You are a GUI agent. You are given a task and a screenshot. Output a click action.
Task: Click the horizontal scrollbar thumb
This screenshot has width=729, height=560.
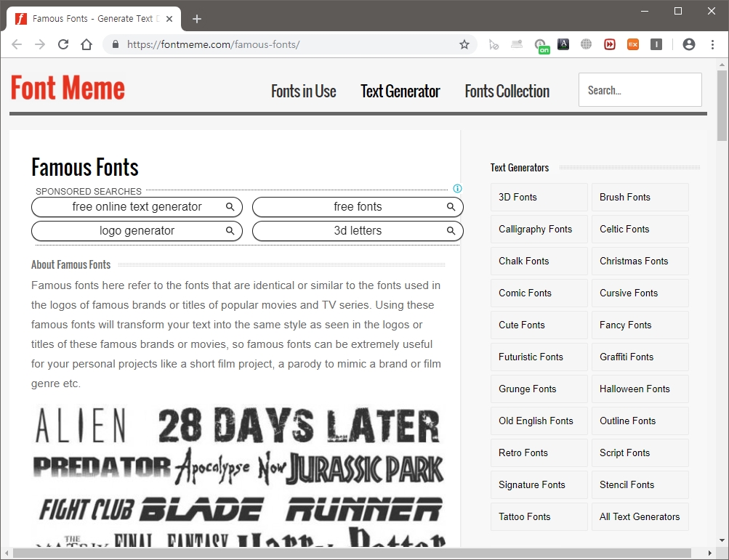[352, 553]
